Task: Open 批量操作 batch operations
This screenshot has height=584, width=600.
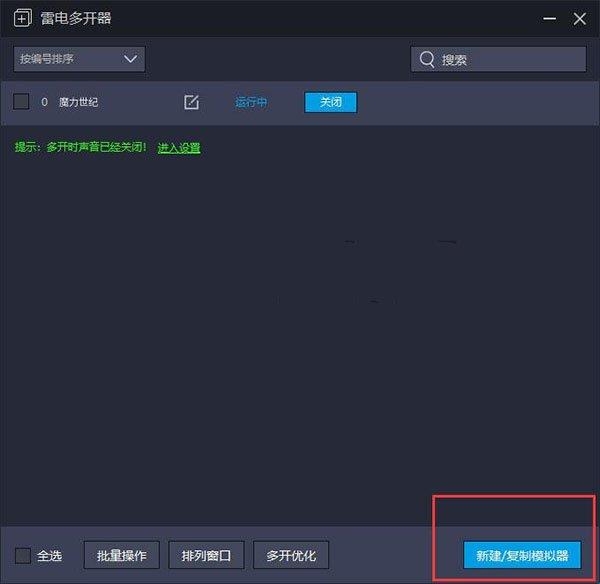Action: tap(122, 555)
